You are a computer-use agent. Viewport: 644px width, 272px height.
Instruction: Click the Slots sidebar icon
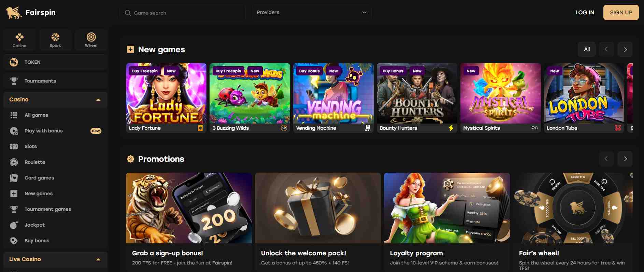[14, 146]
